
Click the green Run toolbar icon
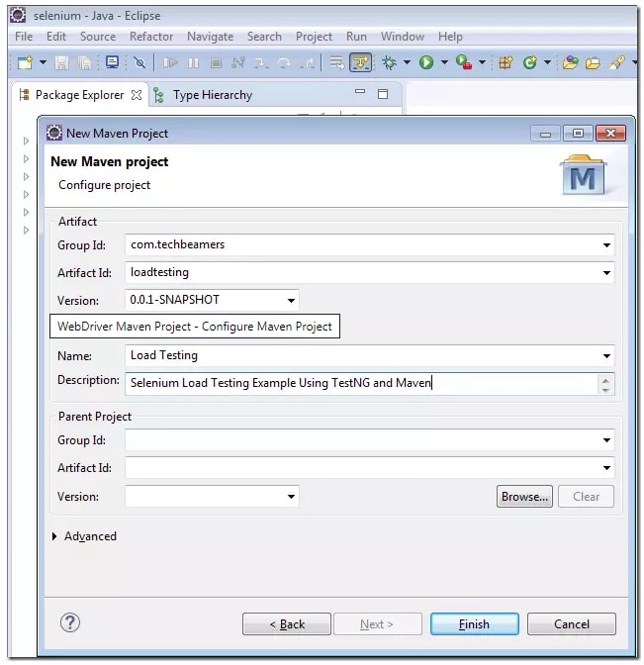[426, 62]
